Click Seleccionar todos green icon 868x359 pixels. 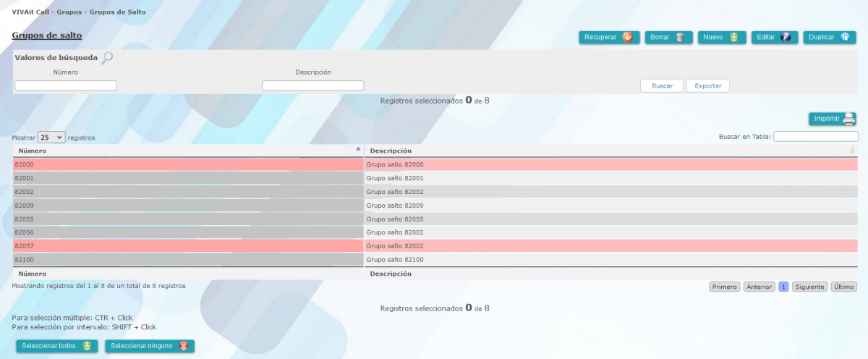tap(87, 347)
